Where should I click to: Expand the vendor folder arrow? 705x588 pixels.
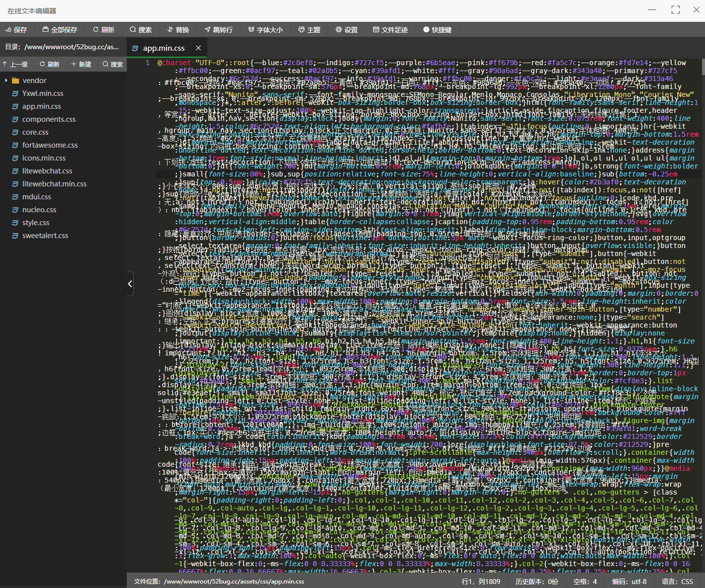[x=6, y=81]
